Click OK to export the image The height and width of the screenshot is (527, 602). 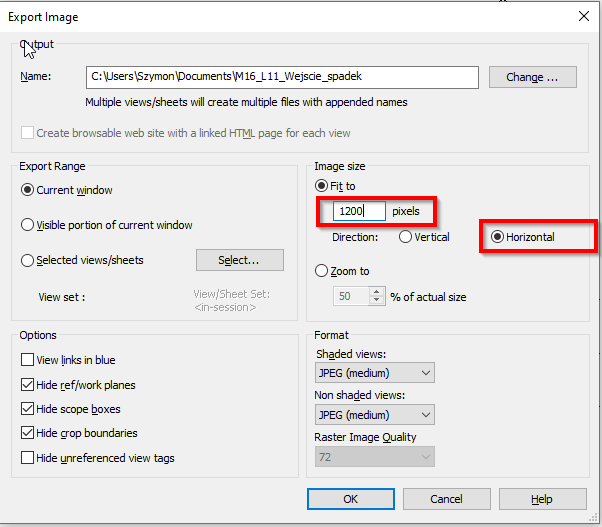pos(349,498)
